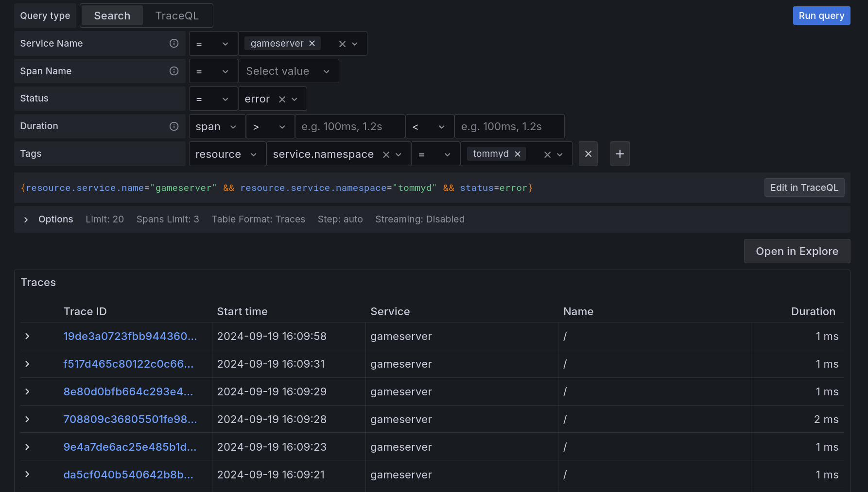Open Duration greater-than operator dropdown
Screen dimensions: 868x492
270,127
